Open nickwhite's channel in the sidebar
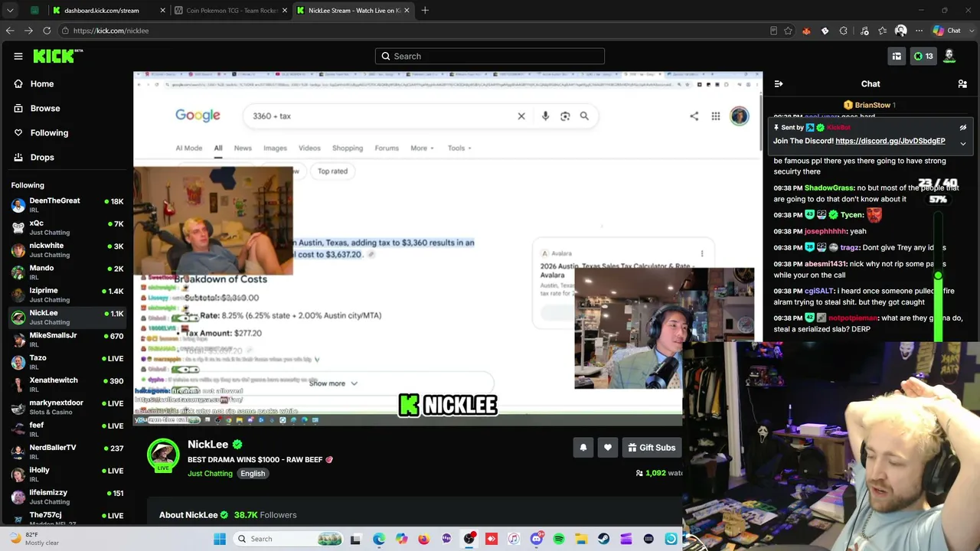The width and height of the screenshot is (980, 551). [x=67, y=249]
